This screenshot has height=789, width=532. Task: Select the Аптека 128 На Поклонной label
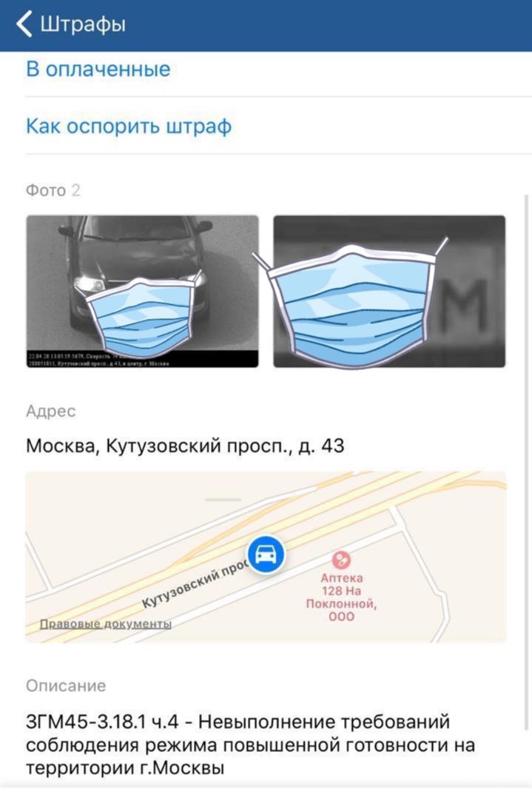341,597
